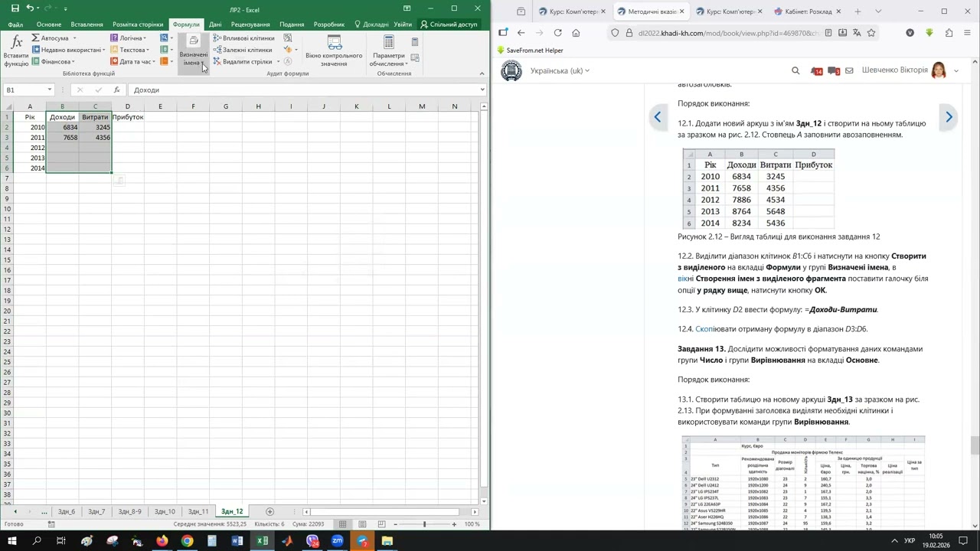The image size is (980, 551).
Task: Click the zoom out minus button
Action: (x=395, y=524)
